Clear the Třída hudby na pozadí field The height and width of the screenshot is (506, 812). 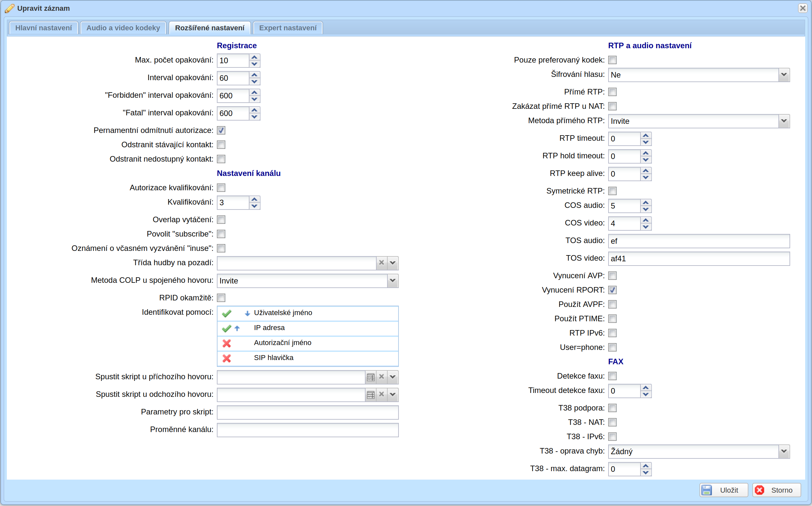[x=382, y=263]
